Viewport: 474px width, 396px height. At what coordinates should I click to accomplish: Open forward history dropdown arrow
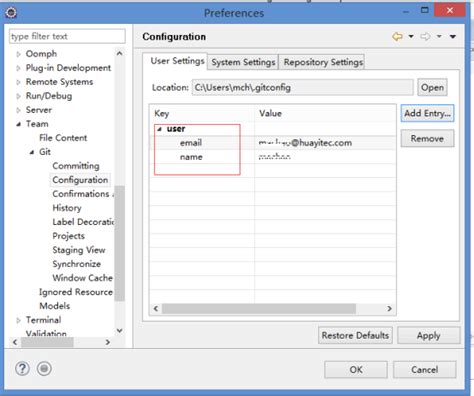click(439, 36)
